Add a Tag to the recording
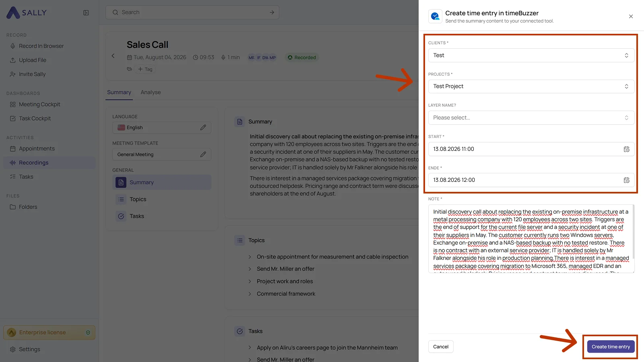The width and height of the screenshot is (644, 362). [145, 69]
